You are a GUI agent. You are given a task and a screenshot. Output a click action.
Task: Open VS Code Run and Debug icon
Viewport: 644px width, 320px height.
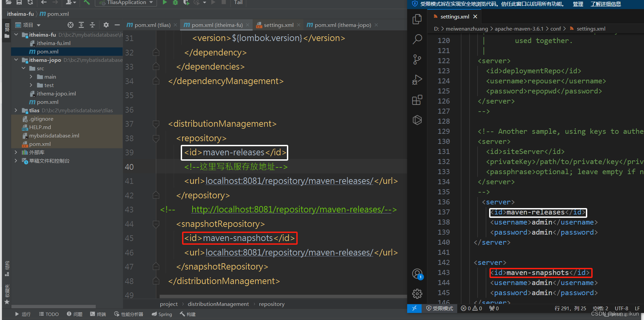(x=417, y=80)
